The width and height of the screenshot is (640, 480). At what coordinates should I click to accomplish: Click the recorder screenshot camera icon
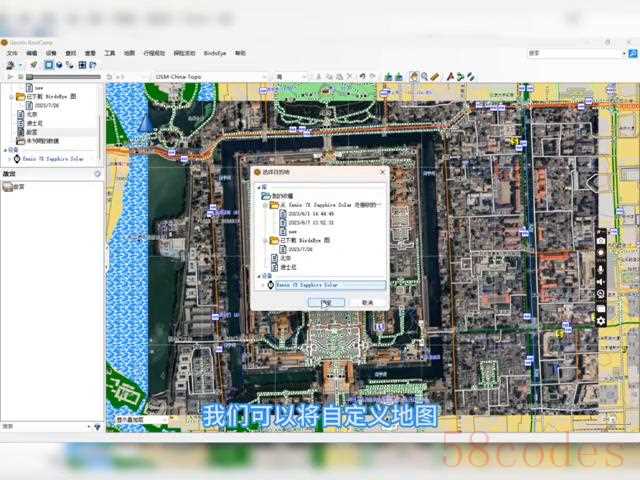[600, 241]
